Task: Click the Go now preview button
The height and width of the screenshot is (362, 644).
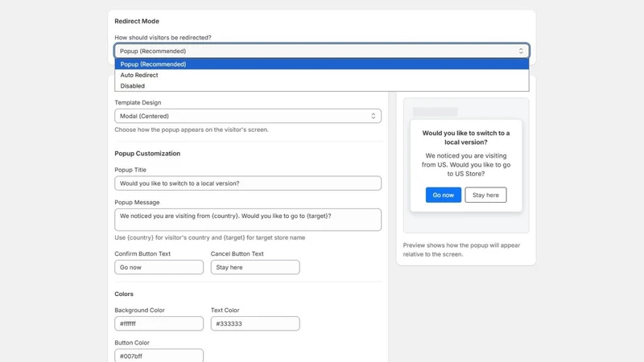Action: (x=444, y=195)
